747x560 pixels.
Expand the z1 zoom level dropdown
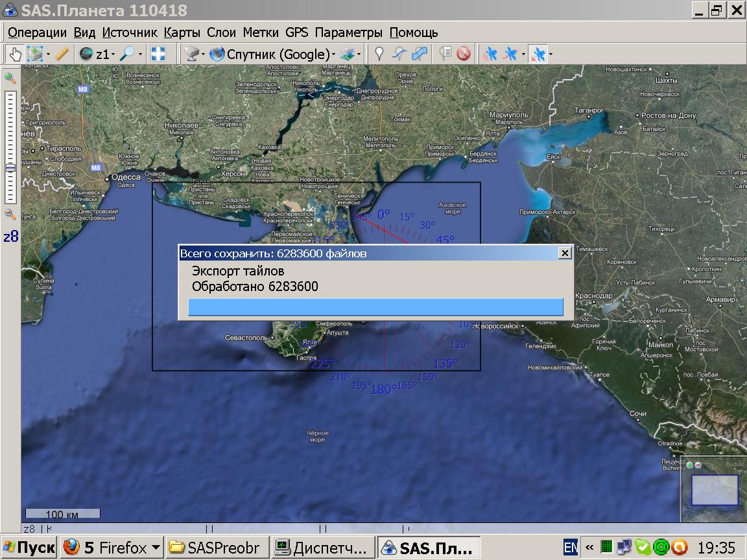pos(113,55)
